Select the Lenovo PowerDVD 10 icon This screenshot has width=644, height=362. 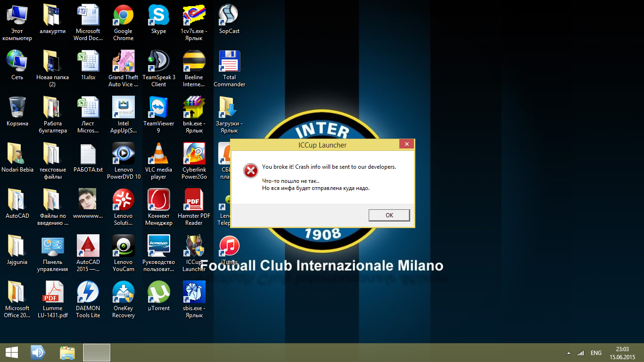[123, 161]
